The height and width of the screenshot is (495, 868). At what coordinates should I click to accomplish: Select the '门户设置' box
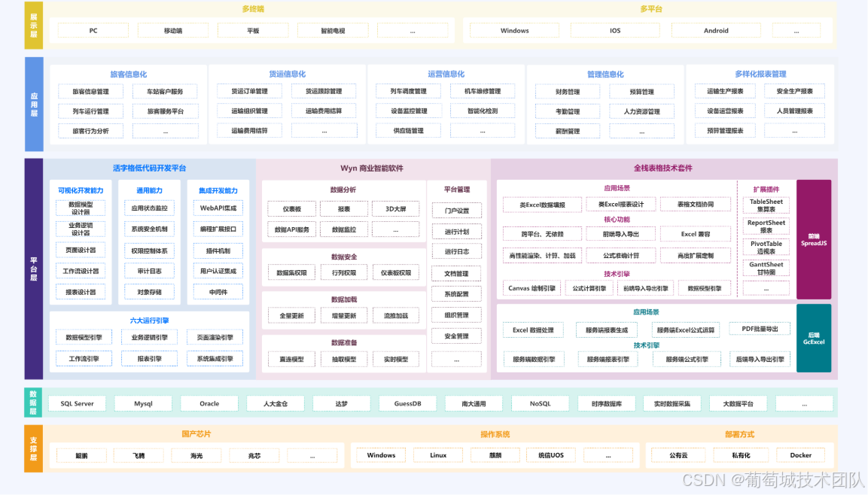coord(457,210)
